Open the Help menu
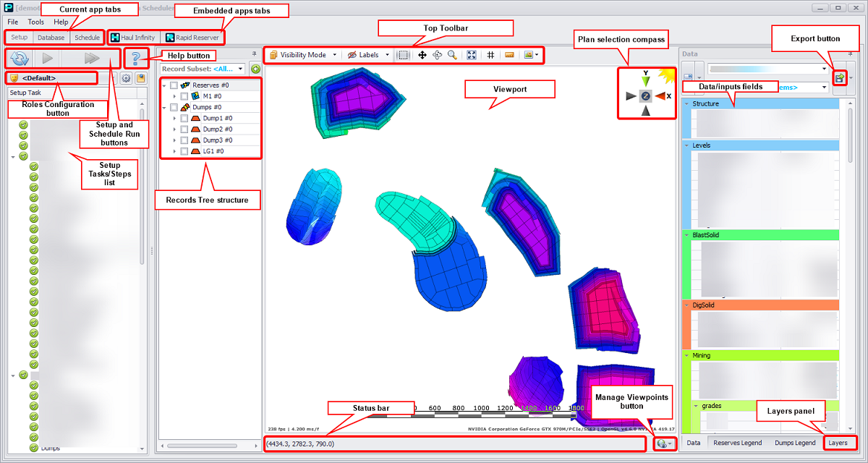 coord(61,22)
